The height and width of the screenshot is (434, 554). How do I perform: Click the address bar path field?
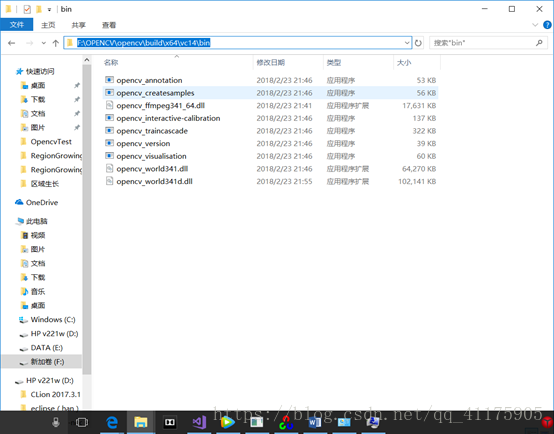coord(237,43)
